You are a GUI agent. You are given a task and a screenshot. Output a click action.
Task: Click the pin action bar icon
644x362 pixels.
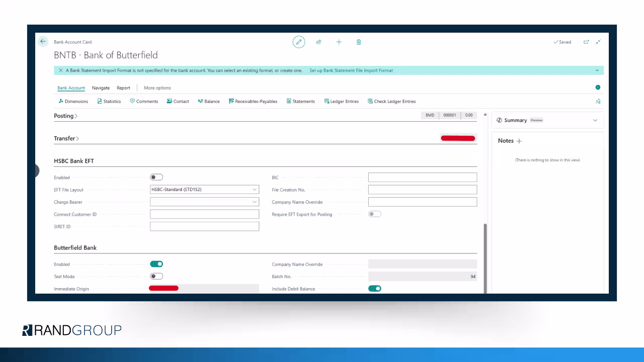point(598,101)
